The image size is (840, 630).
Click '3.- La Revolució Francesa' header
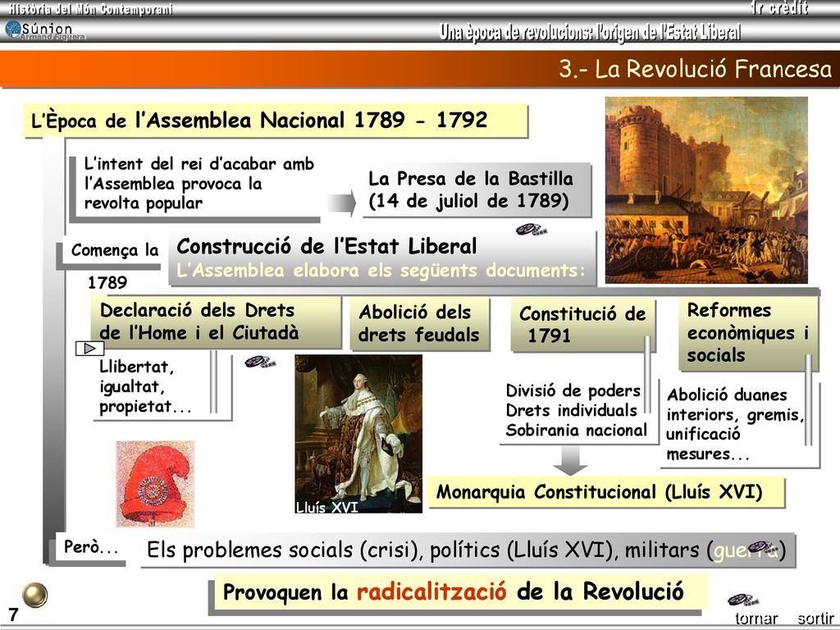696,69
